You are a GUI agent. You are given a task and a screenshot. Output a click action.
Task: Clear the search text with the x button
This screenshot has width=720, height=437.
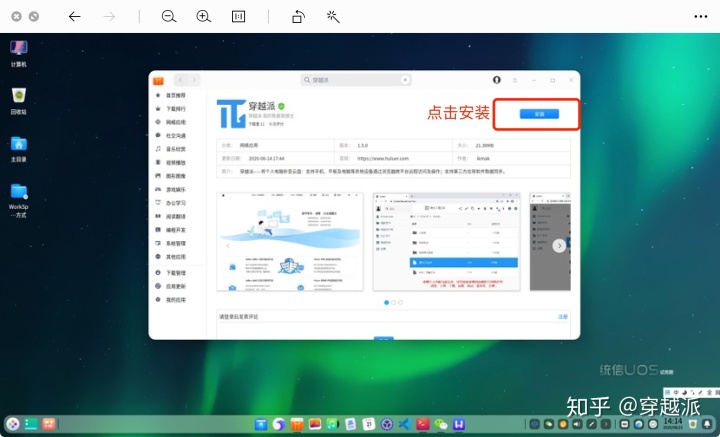[405, 80]
